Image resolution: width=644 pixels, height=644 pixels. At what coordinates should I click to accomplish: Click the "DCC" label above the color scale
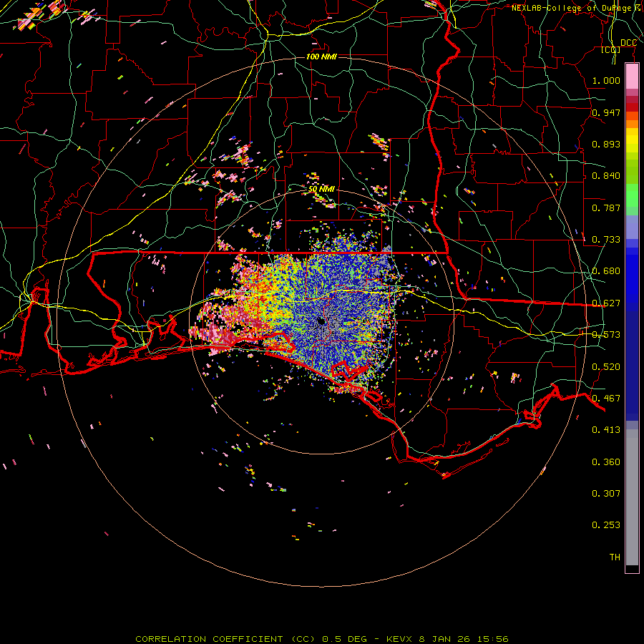pyautogui.click(x=628, y=43)
